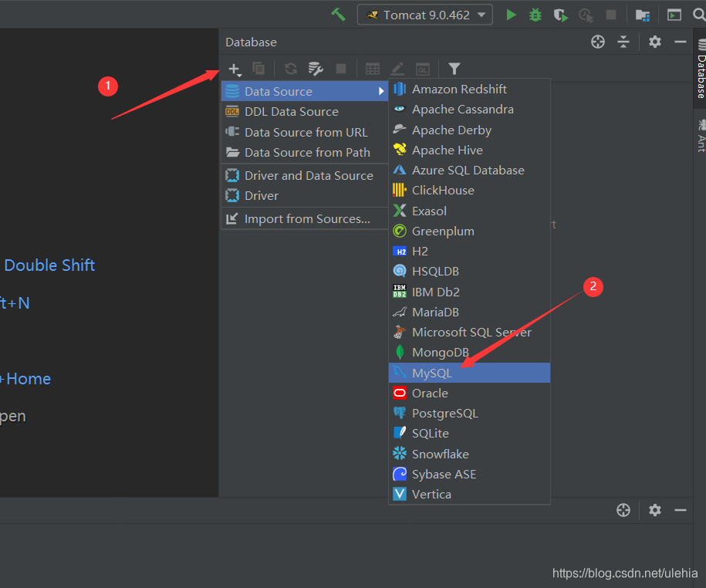Choose ClickHouse data source
Viewport: 706px width, 588px height.
pos(470,191)
